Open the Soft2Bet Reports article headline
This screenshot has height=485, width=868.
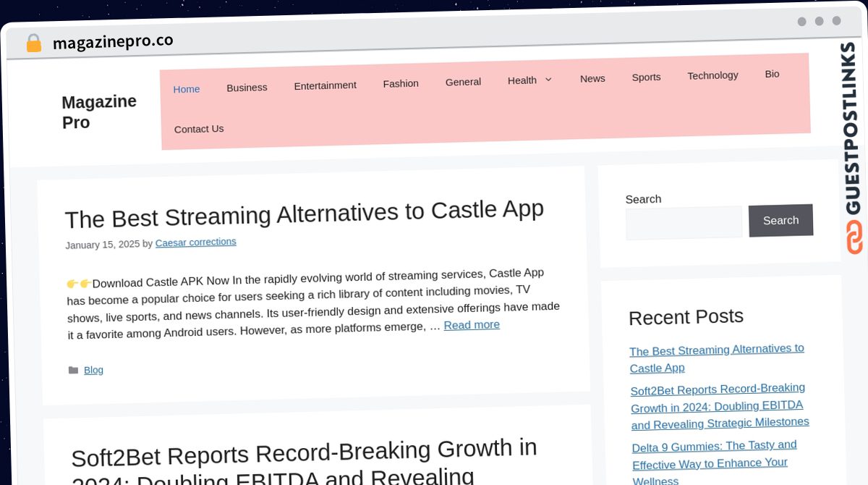tap(305, 462)
